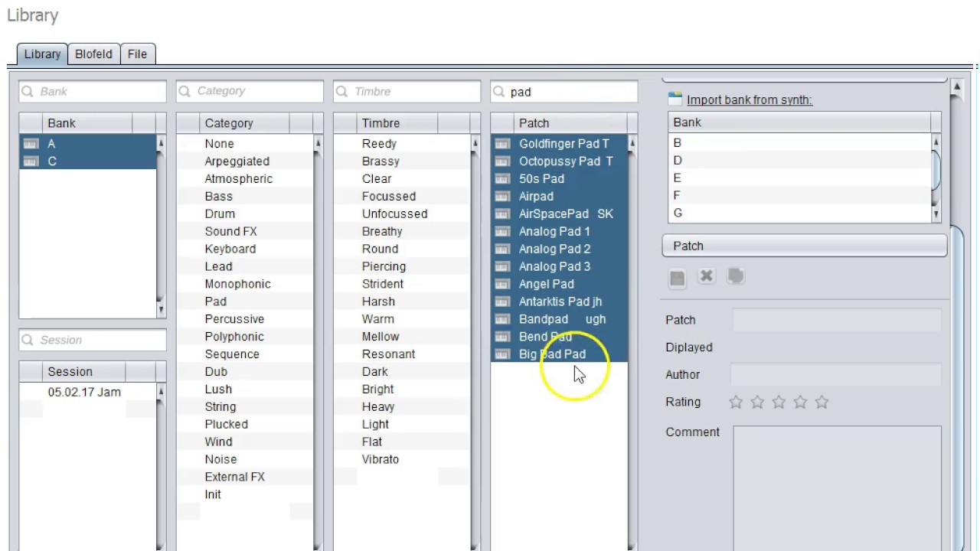Image resolution: width=980 pixels, height=551 pixels.
Task: Select the Breathy timbre
Action: [x=402, y=231]
